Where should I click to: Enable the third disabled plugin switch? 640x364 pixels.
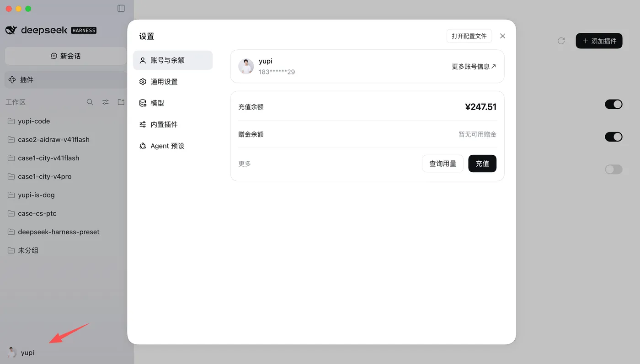pos(613,169)
